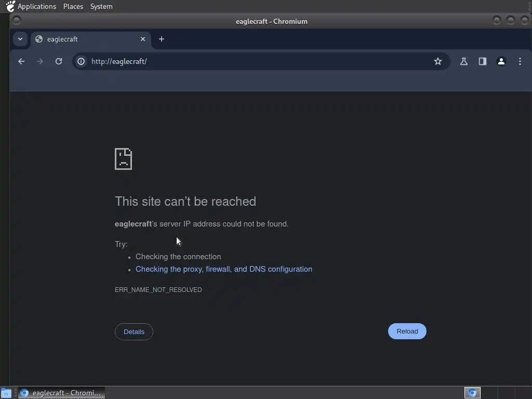Viewport: 532px width, 399px height.
Task: Open the Chromium three-dot menu
Action: [520, 61]
